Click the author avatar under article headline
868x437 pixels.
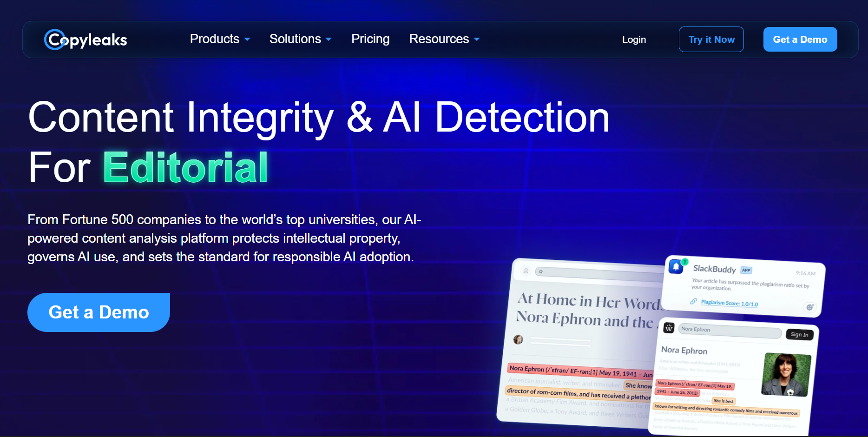[518, 339]
